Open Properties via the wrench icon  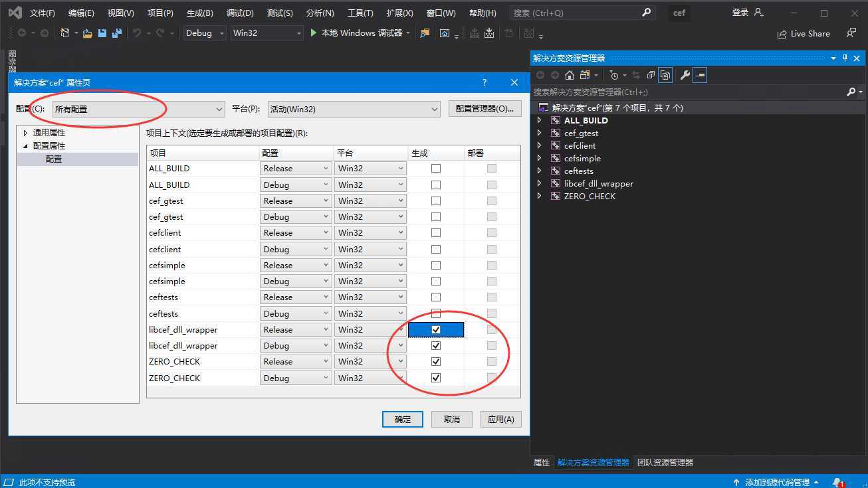685,75
